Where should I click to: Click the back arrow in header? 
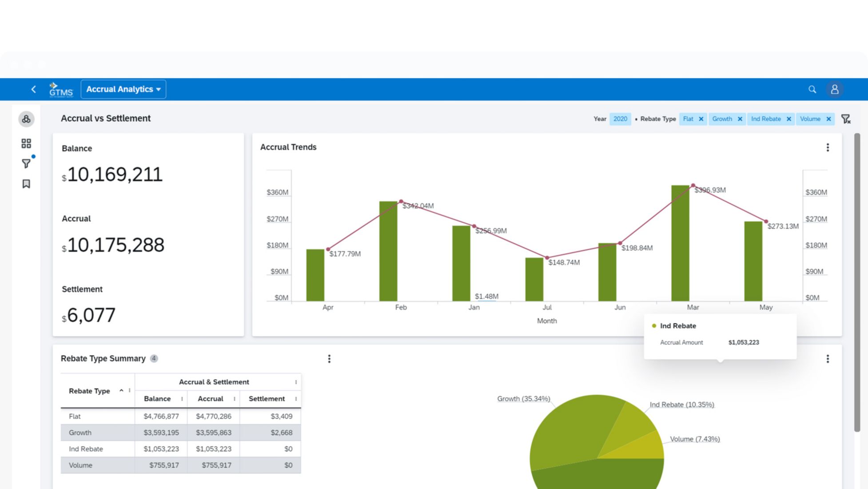click(x=33, y=89)
